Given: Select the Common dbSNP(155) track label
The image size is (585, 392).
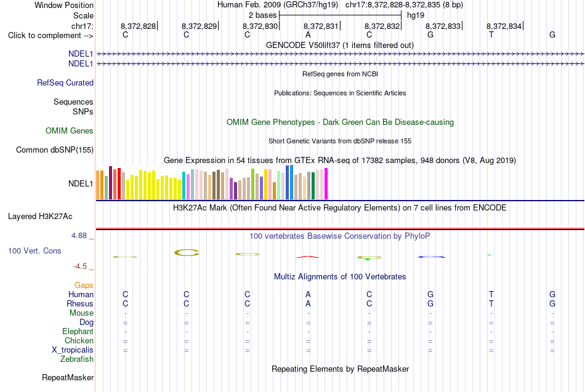Looking at the screenshot, I should pyautogui.click(x=55, y=150).
